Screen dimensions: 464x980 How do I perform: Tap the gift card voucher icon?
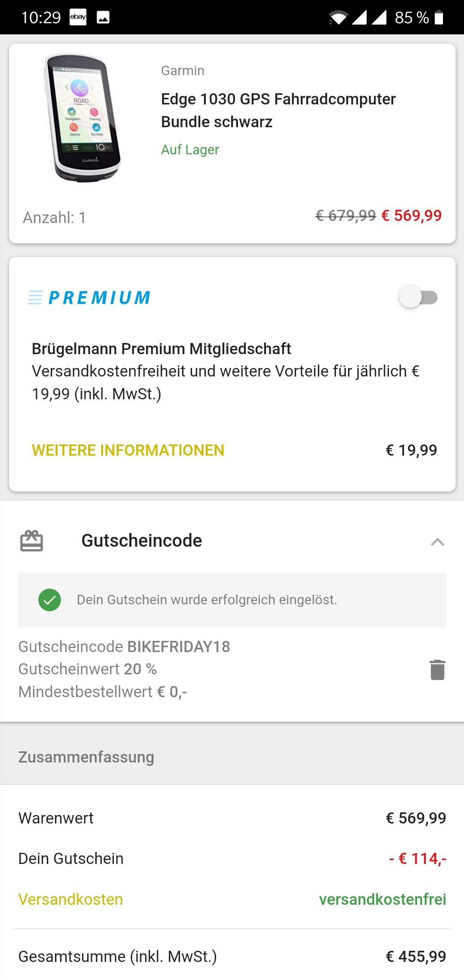pyautogui.click(x=31, y=541)
